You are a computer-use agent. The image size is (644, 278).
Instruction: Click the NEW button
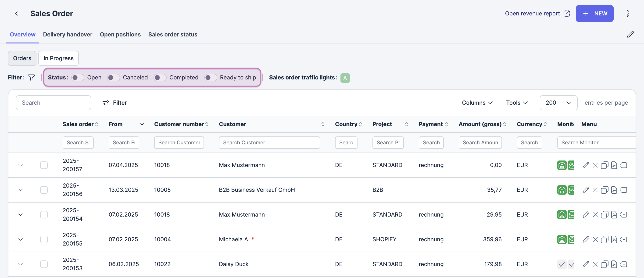[594, 14]
